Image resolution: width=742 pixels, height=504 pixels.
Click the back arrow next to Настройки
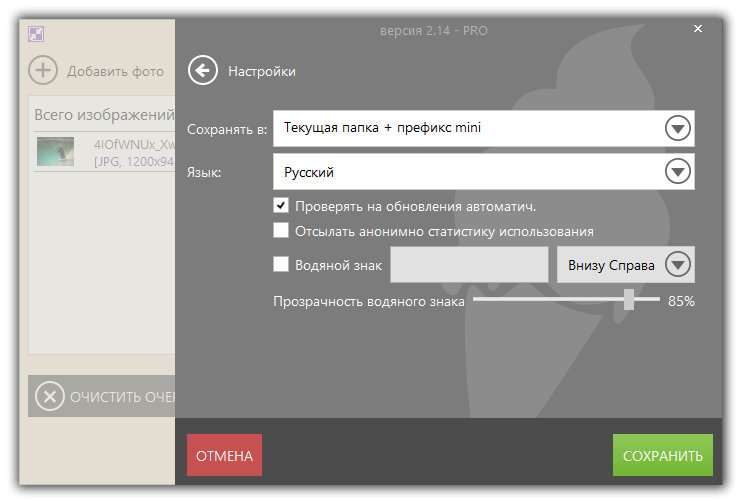pyautogui.click(x=203, y=71)
